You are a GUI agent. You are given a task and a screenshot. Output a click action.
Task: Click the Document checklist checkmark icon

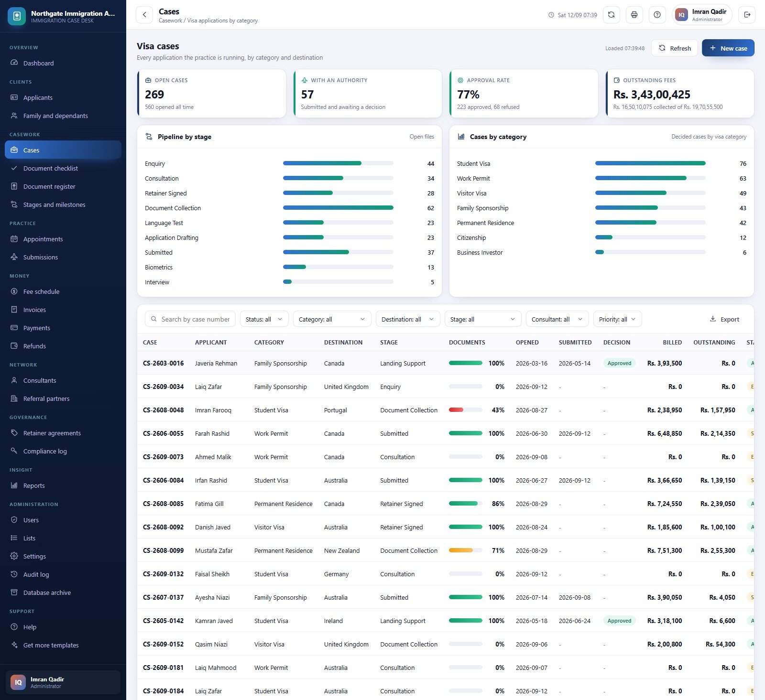tap(14, 168)
